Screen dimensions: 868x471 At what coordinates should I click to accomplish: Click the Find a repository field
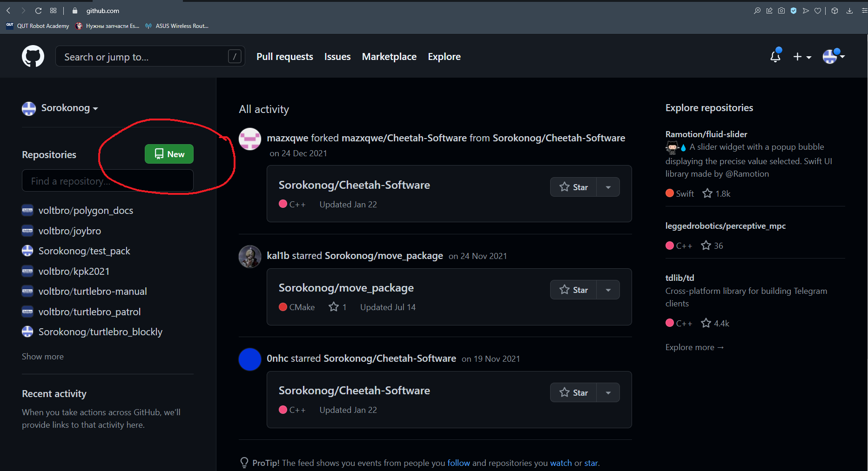[x=108, y=181]
